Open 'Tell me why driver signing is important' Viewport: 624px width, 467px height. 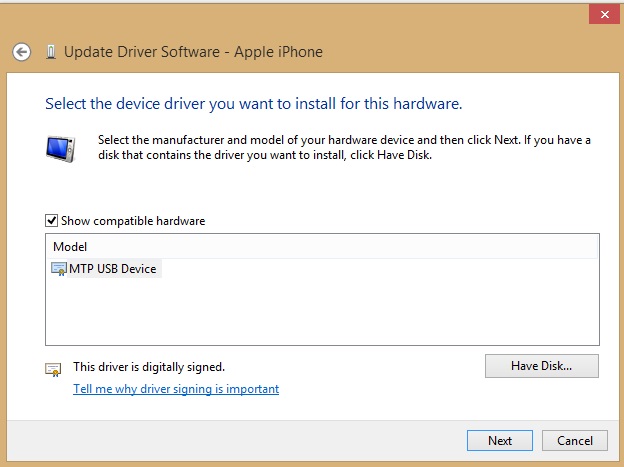point(176,389)
